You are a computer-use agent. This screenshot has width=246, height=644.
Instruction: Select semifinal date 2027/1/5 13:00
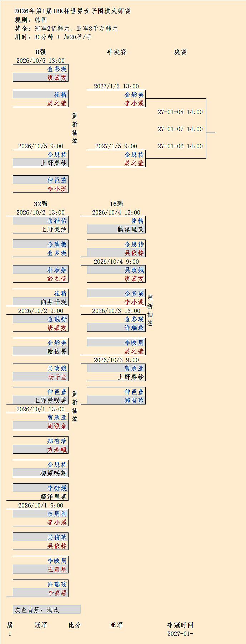[116, 86]
